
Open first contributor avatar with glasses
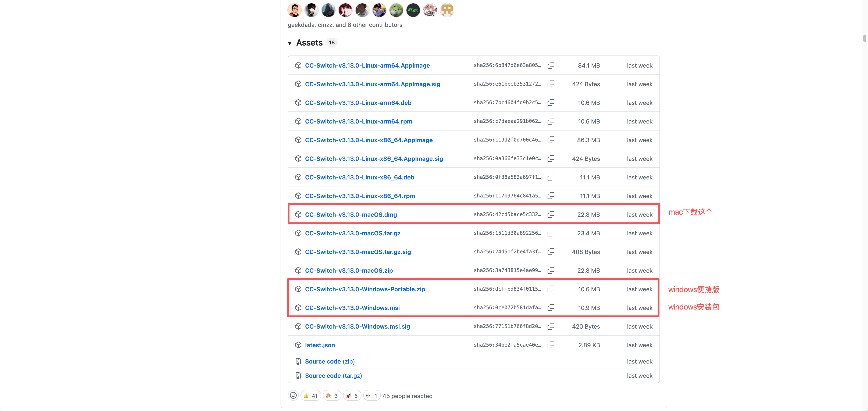[295, 10]
